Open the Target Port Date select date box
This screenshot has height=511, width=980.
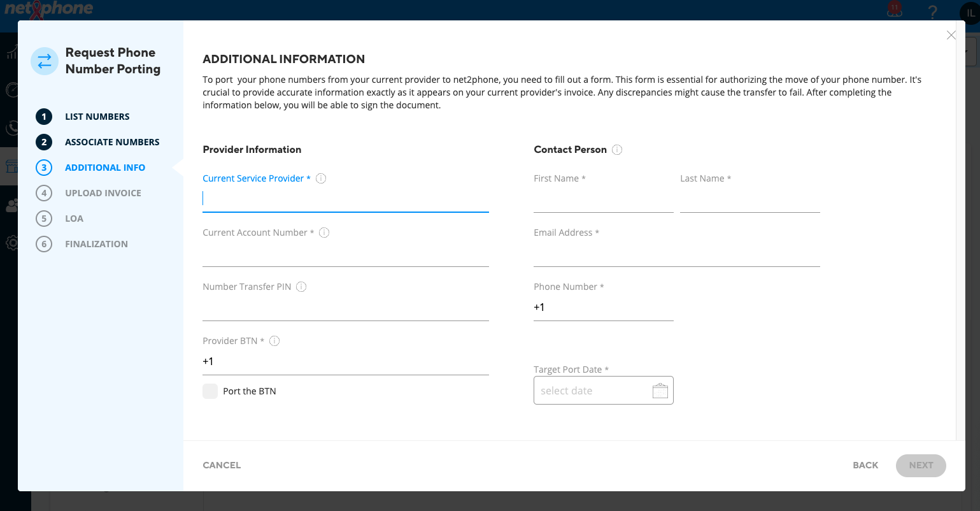(604, 391)
